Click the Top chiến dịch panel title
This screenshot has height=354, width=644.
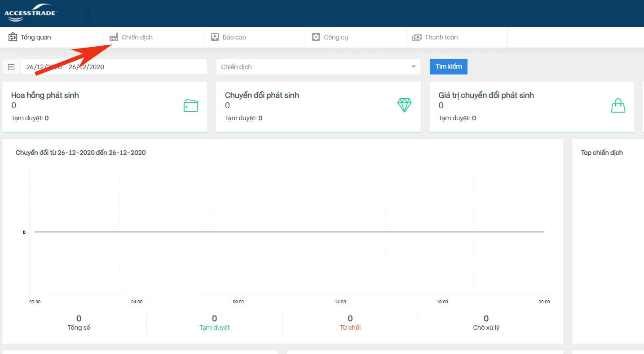[x=602, y=153]
